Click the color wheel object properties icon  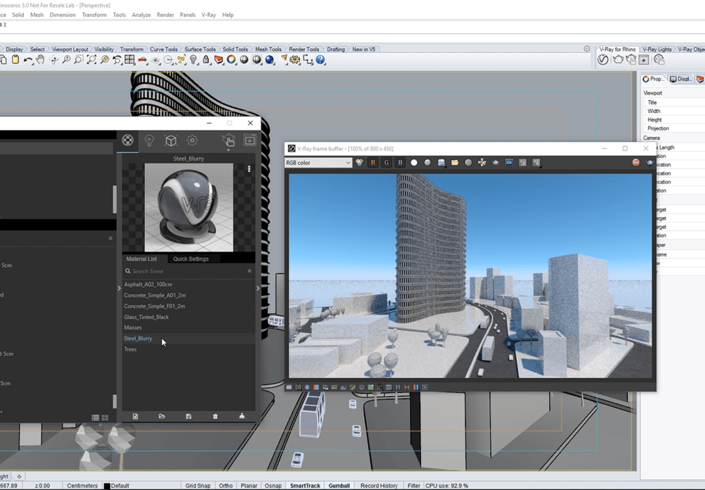click(x=231, y=60)
